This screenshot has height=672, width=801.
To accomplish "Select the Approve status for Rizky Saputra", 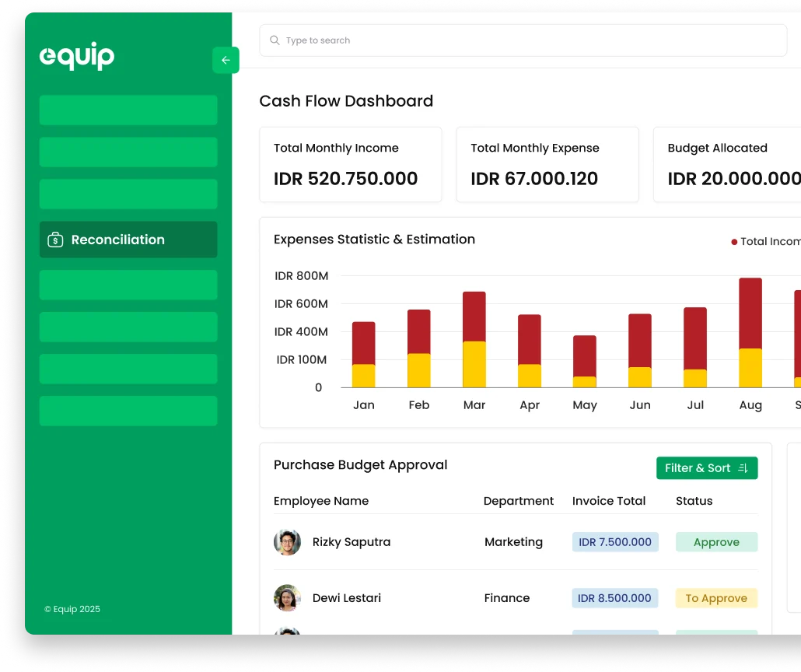I will [x=716, y=542].
